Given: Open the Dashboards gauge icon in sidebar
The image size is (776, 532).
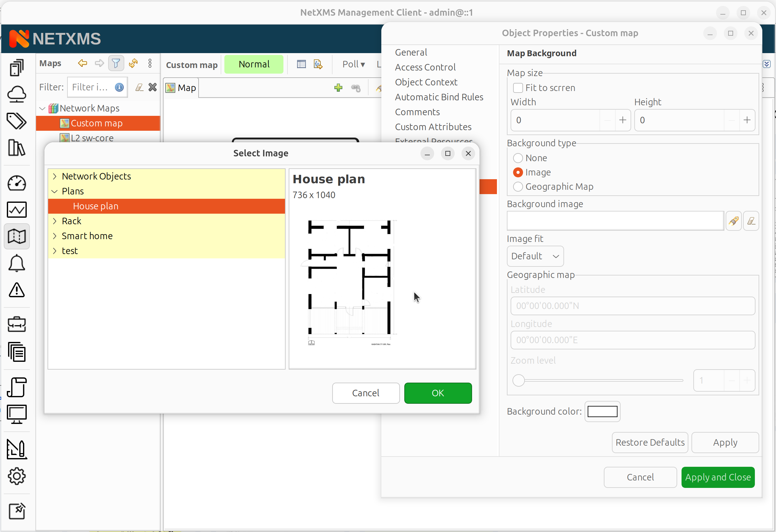Looking at the screenshot, I should tap(16, 183).
